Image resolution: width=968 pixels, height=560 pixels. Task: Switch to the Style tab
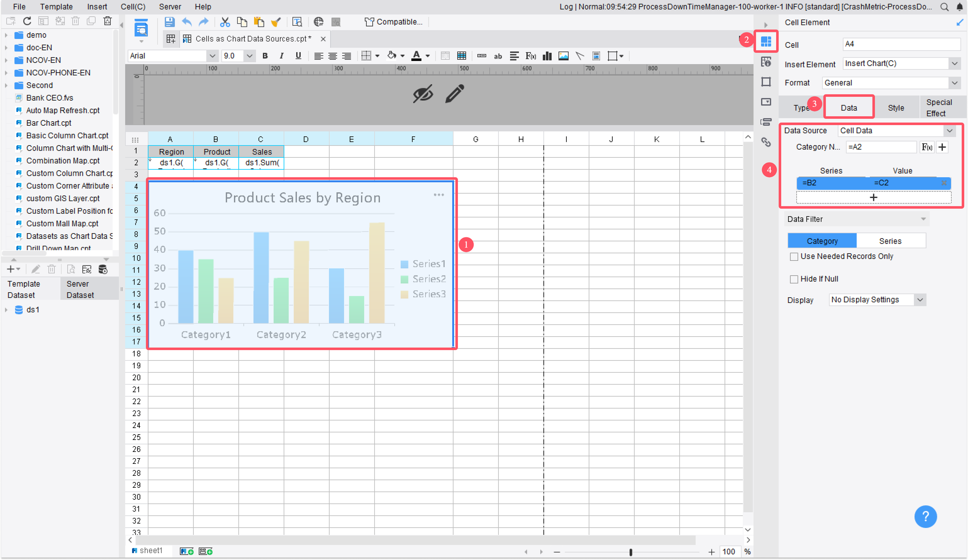point(896,108)
